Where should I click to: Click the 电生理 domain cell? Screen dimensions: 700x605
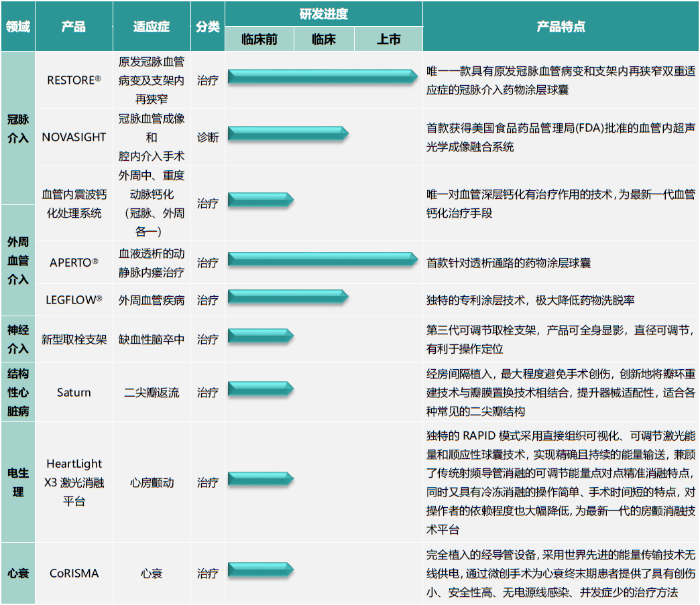tap(17, 482)
